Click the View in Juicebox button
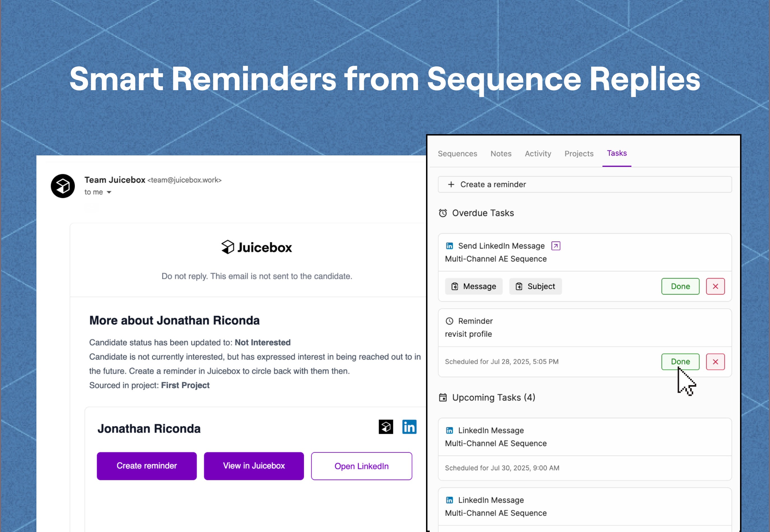Image resolution: width=770 pixels, height=532 pixels. coord(254,466)
